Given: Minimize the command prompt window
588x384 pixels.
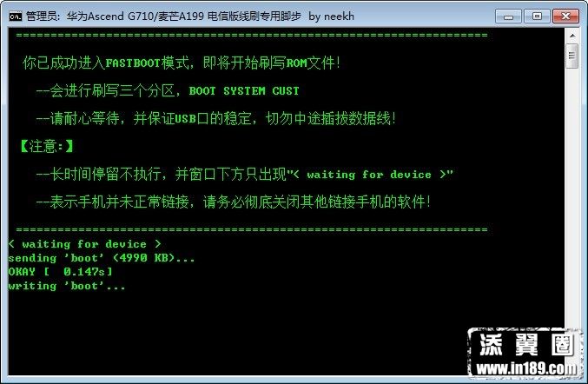Looking at the screenshot, I should (508, 17).
